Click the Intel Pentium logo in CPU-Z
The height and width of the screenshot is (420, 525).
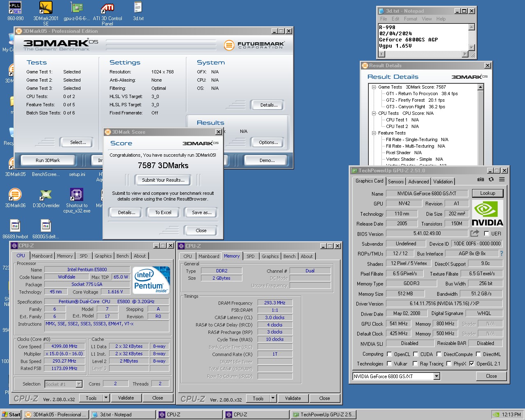(x=151, y=280)
